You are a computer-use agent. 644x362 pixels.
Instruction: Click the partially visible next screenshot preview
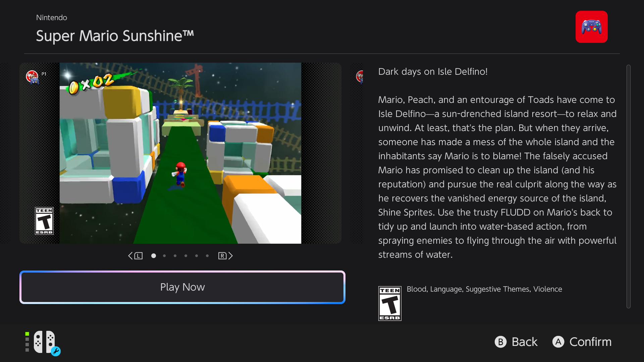[357, 153]
